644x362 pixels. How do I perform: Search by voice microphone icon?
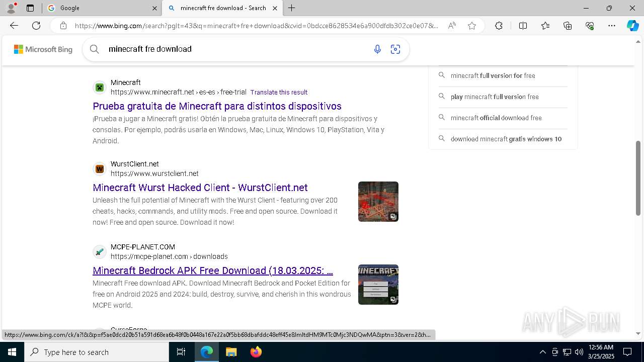pyautogui.click(x=377, y=49)
